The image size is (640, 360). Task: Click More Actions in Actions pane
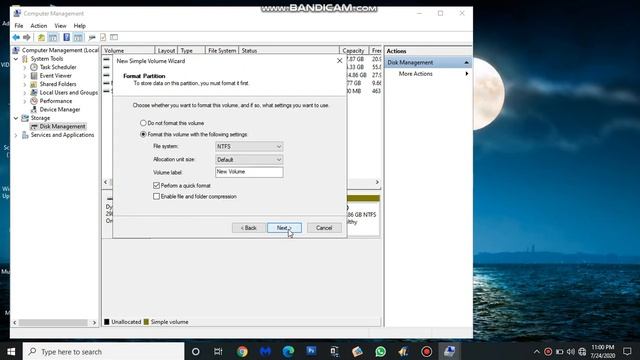416,74
